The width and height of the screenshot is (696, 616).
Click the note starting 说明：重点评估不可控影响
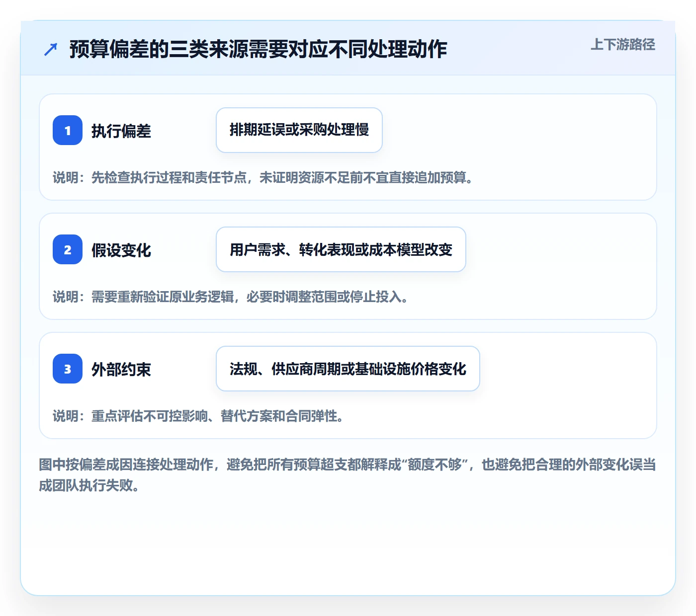pyautogui.click(x=198, y=416)
